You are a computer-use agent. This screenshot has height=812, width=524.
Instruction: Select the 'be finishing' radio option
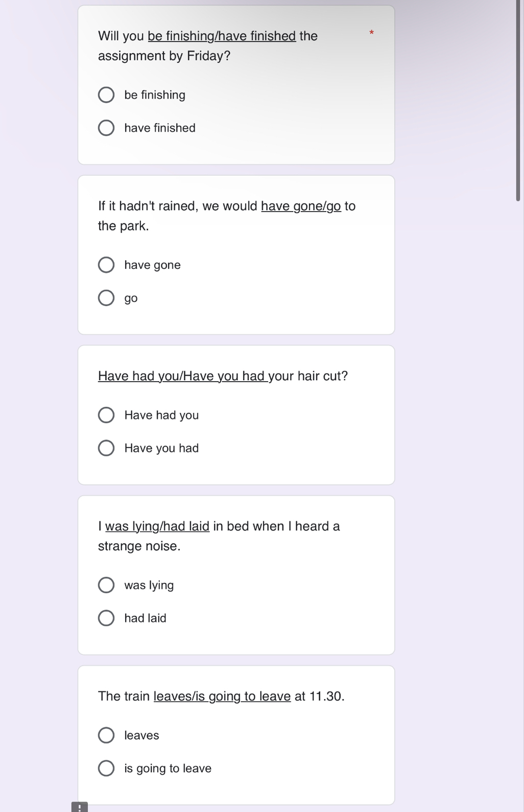106,95
